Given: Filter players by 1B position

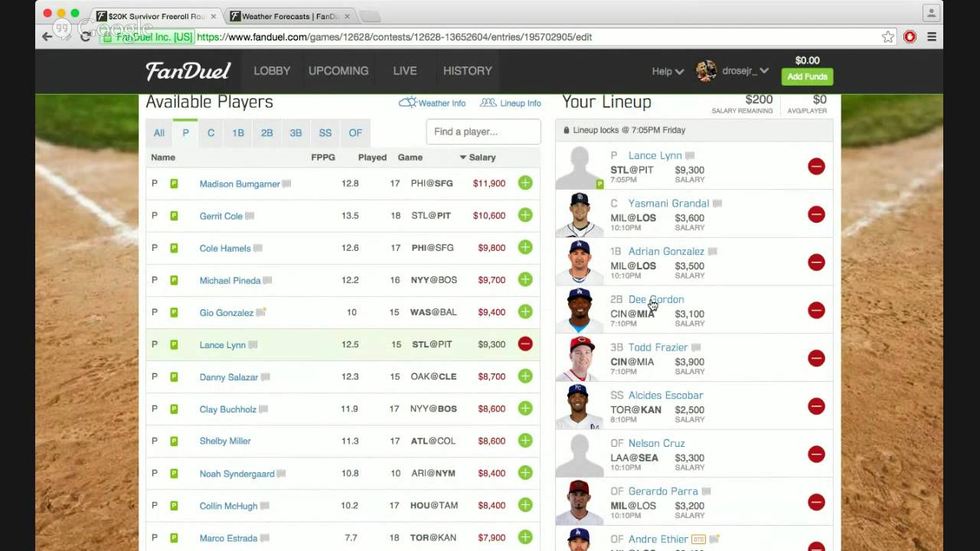Looking at the screenshot, I should (x=238, y=132).
